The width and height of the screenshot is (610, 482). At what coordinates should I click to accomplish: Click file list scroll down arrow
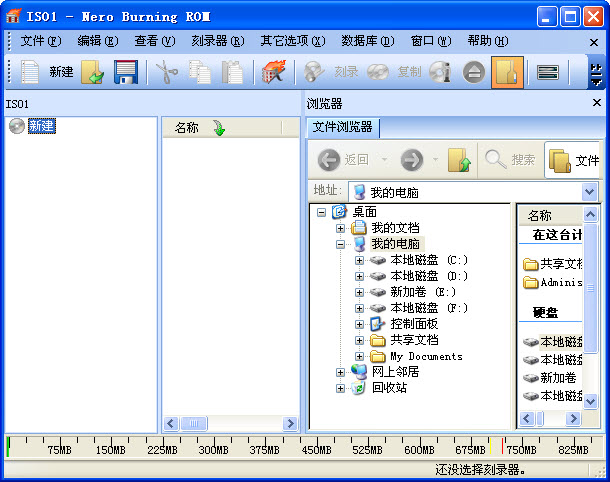click(590, 401)
